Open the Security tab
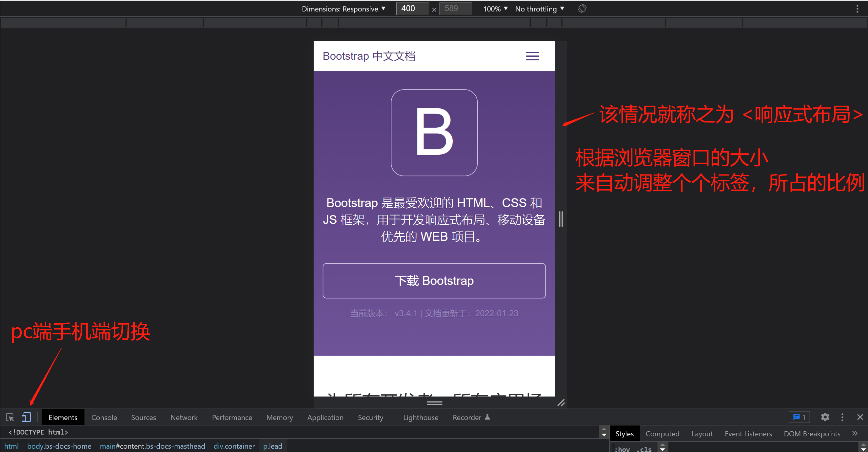868x452 pixels. point(370,417)
